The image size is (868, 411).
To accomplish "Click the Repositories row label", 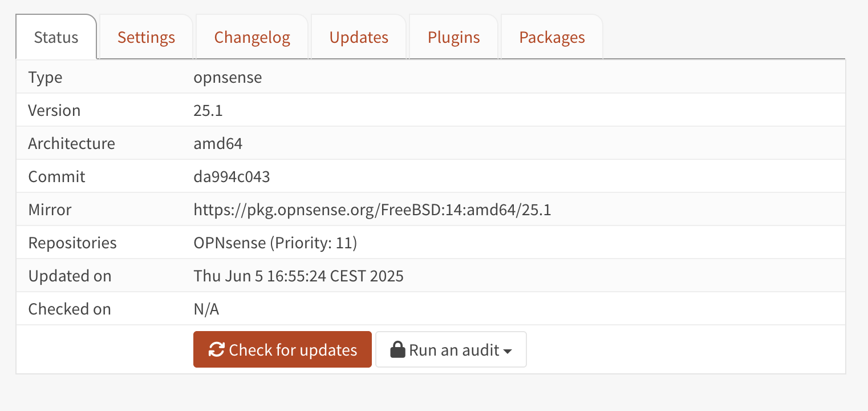I will 72,243.
